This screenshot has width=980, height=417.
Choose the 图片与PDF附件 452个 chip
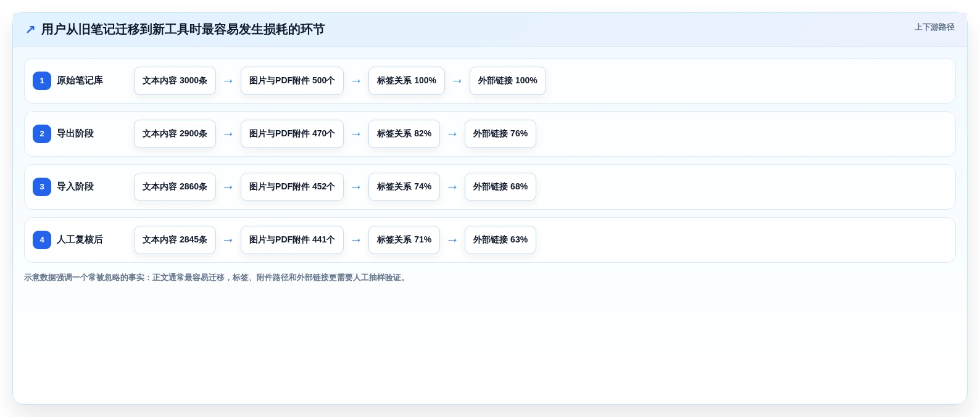(x=292, y=187)
